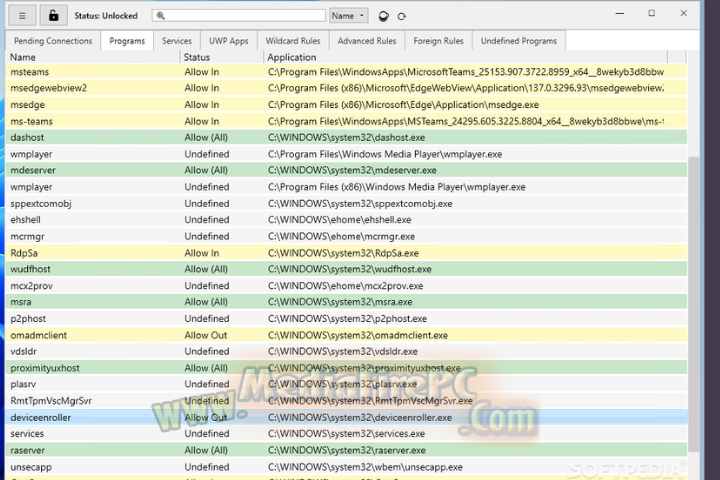Sort by the Name column header

click(93, 57)
